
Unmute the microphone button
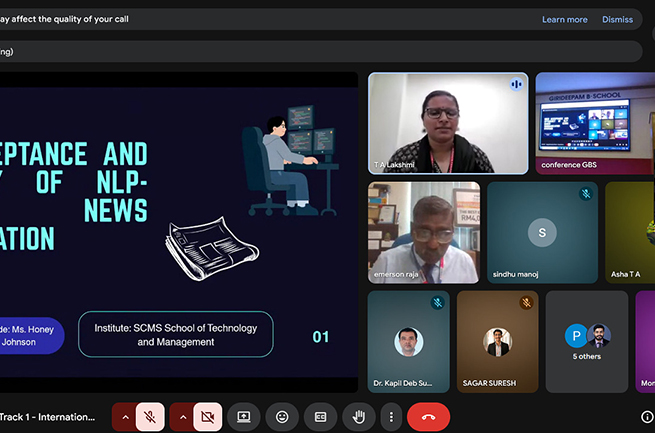click(150, 416)
